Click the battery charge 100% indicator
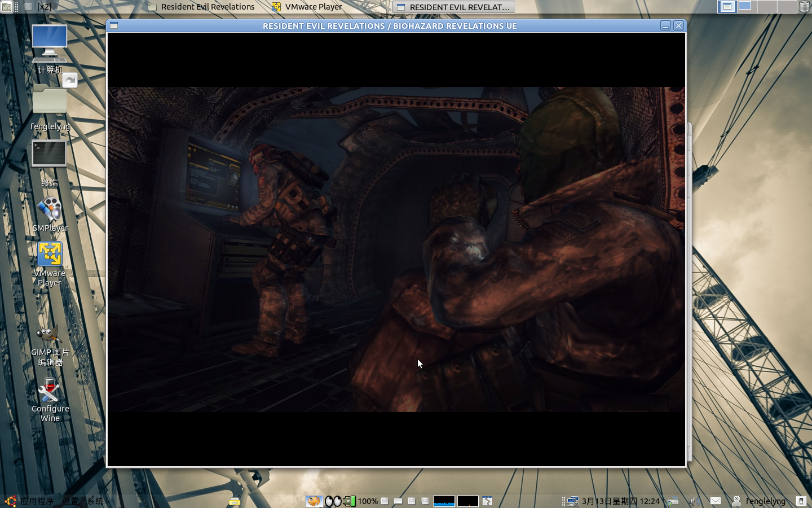This screenshot has height=508, width=812. coord(361,501)
